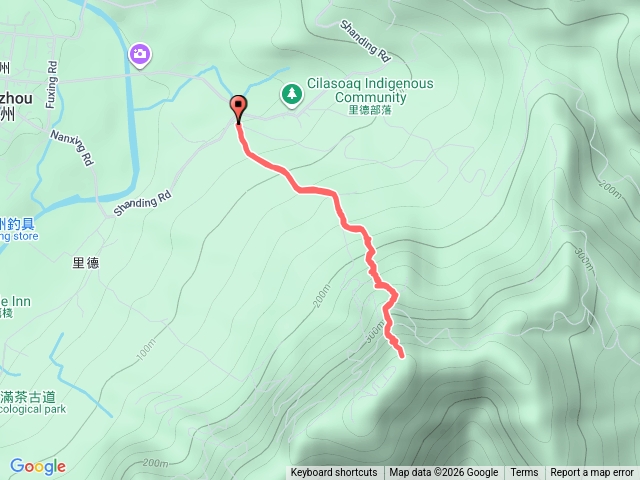Open the purple camera photo marker
This screenshot has height=480, width=640.
click(x=140, y=55)
